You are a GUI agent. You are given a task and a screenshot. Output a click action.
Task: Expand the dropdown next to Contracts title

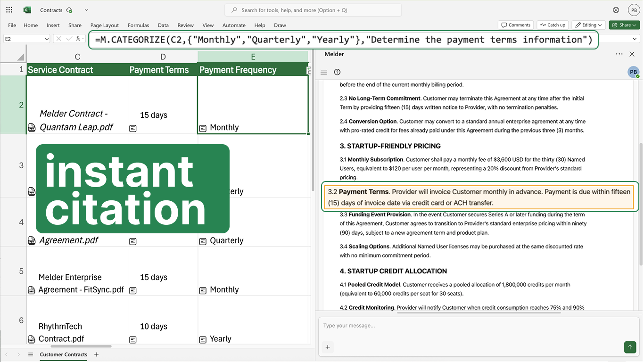pyautogui.click(x=86, y=10)
